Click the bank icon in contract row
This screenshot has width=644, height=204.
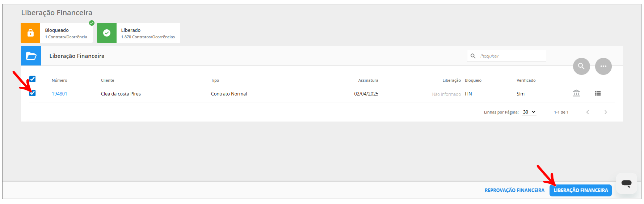pos(576,93)
